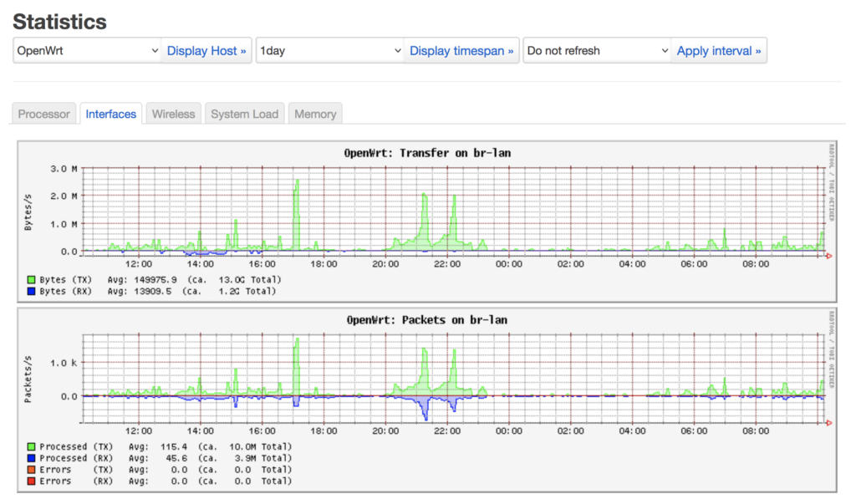Image resolution: width=856 pixels, height=504 pixels.
Task: Open the Do not refresh dropdown
Action: (x=595, y=50)
